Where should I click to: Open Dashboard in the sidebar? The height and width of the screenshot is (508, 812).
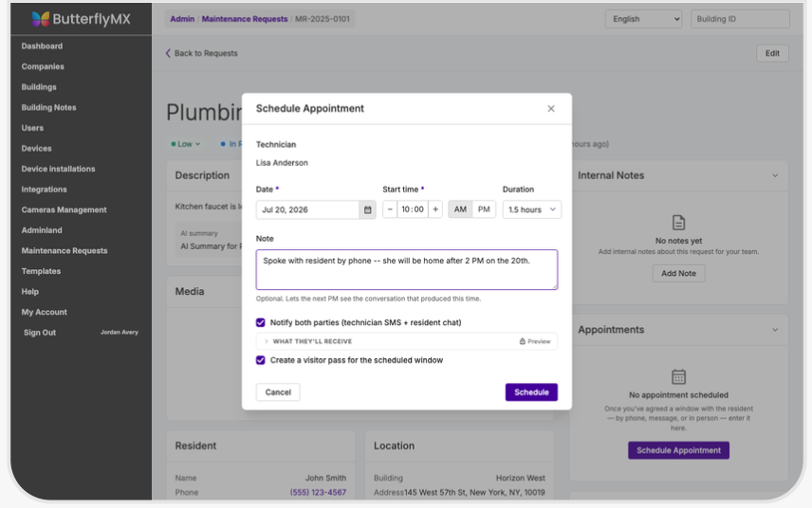point(42,46)
